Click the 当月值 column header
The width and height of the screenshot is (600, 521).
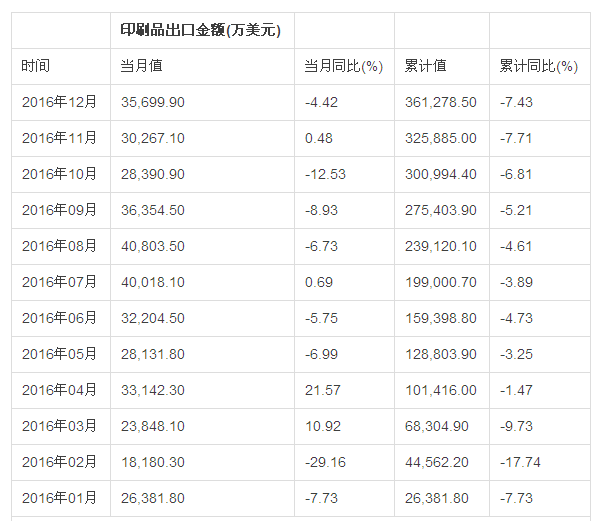point(142,66)
